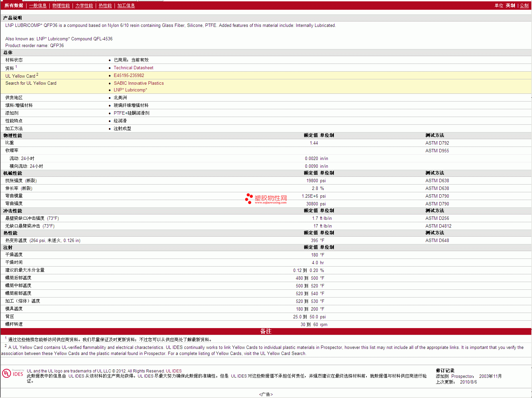Open the 热性能 tab

tap(105, 6)
